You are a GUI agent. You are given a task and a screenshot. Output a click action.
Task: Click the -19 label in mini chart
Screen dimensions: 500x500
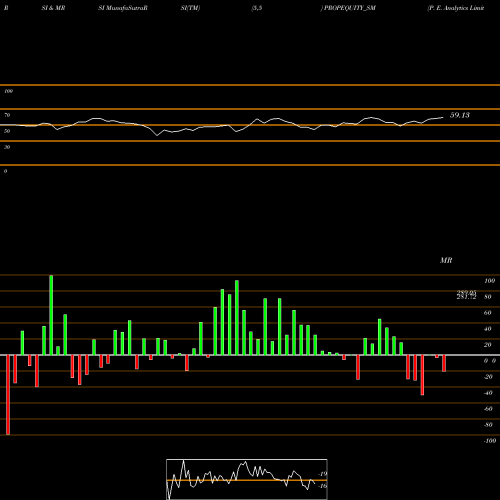(323, 474)
